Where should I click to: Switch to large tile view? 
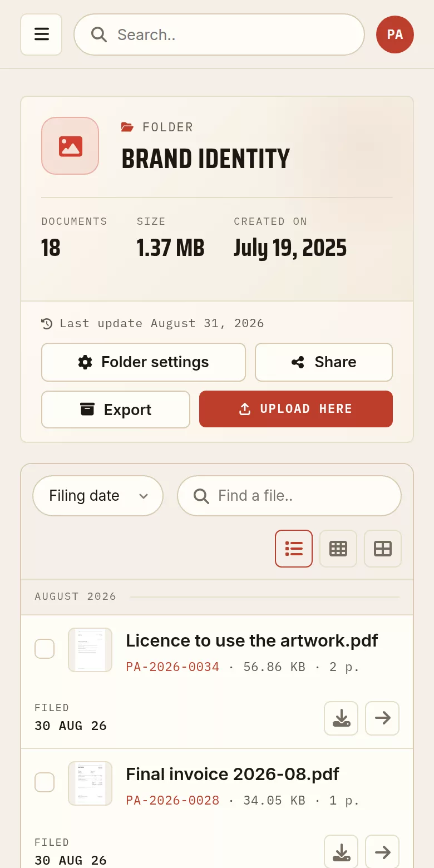click(383, 549)
